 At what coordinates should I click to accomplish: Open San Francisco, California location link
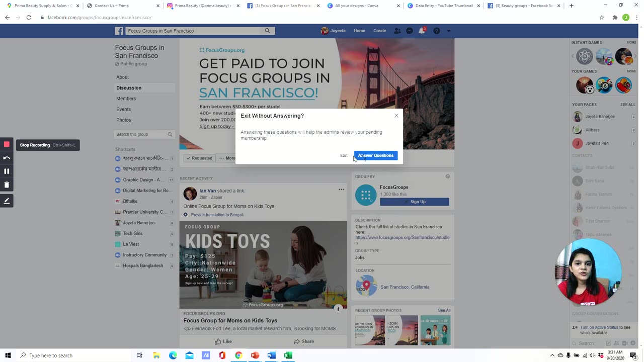(x=405, y=287)
